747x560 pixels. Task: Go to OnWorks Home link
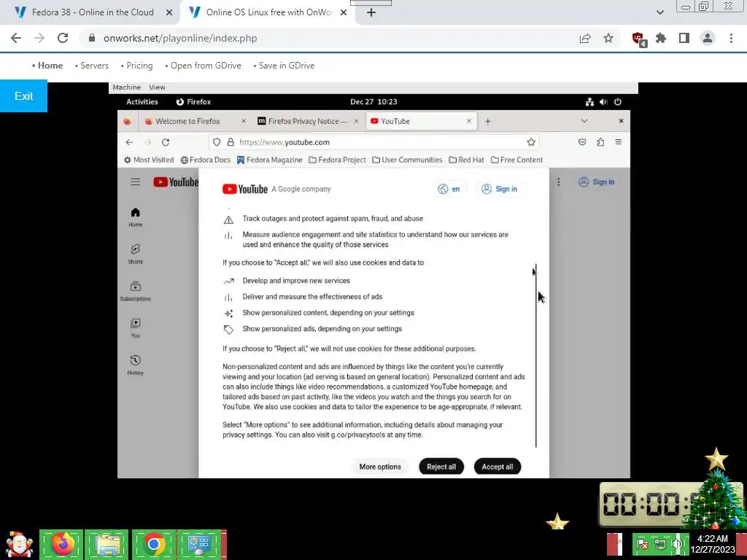tap(50, 66)
